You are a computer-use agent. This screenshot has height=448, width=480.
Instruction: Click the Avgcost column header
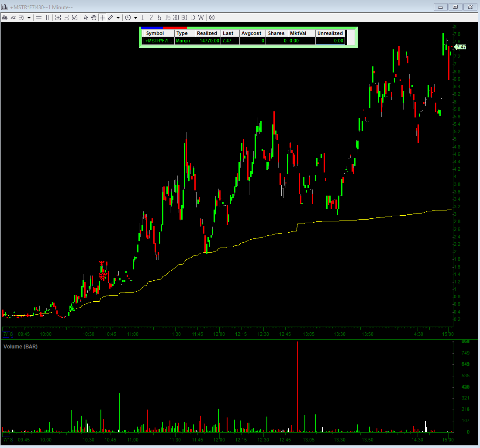(x=252, y=33)
